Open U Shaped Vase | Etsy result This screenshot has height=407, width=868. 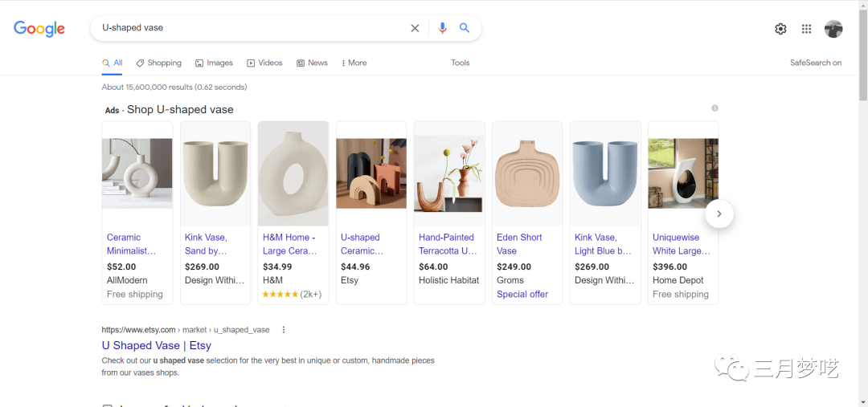pos(157,346)
